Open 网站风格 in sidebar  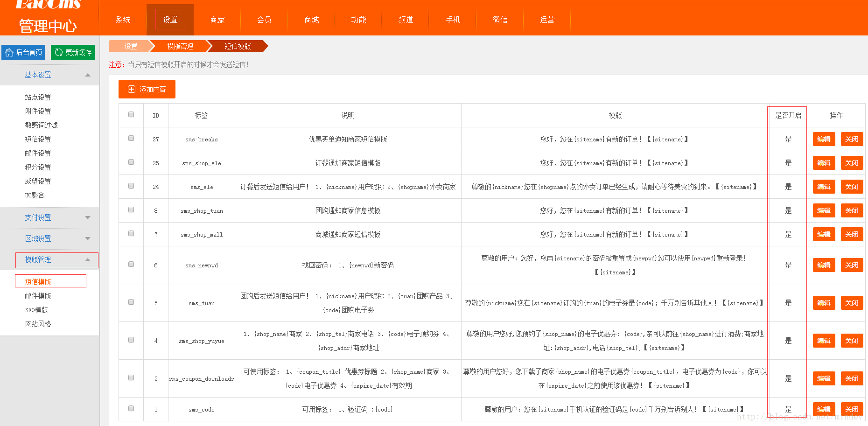(x=38, y=324)
